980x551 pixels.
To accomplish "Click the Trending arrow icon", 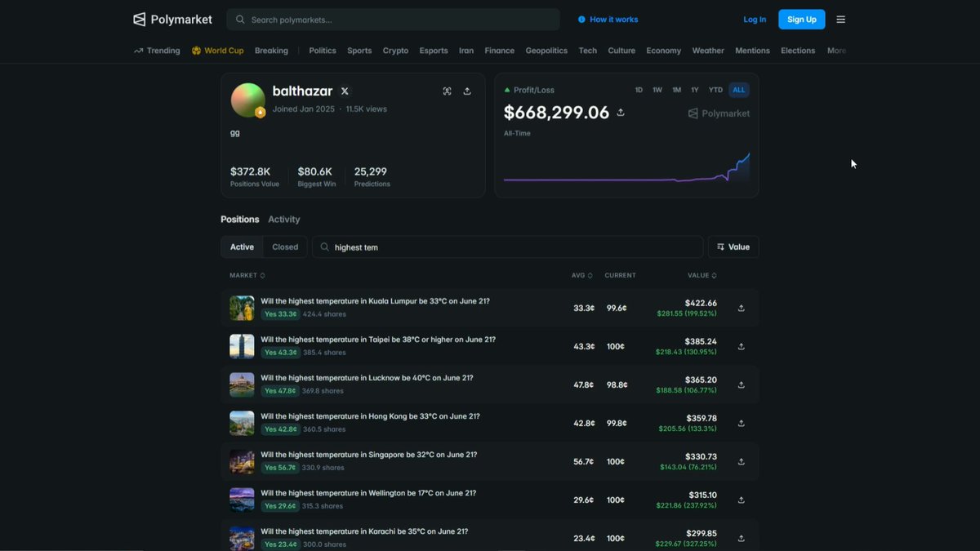I will tap(138, 51).
